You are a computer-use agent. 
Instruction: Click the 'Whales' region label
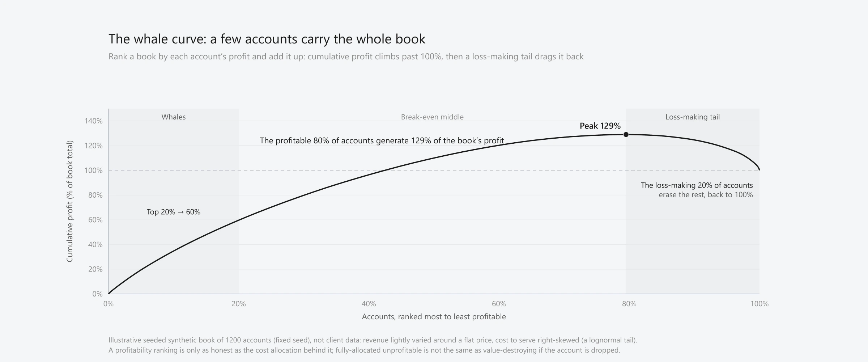click(x=174, y=117)
